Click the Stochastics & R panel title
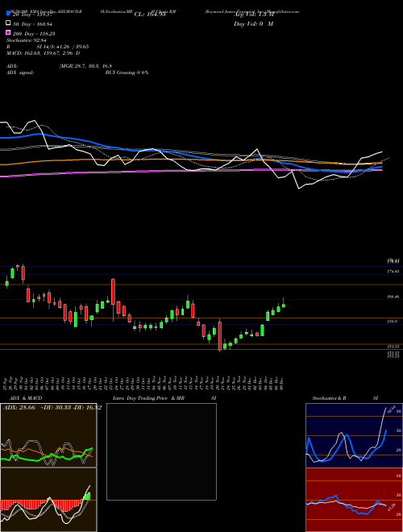Screen dimensions: 403x532 tap(330, 398)
